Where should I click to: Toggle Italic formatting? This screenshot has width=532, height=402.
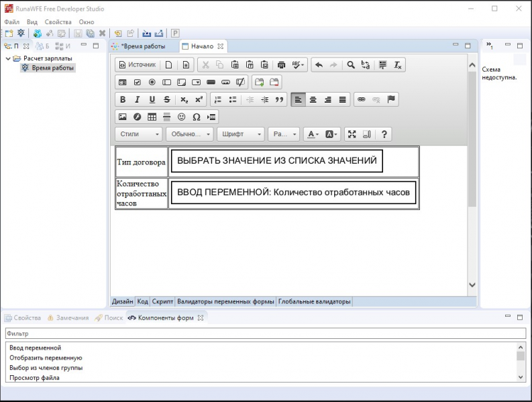137,99
